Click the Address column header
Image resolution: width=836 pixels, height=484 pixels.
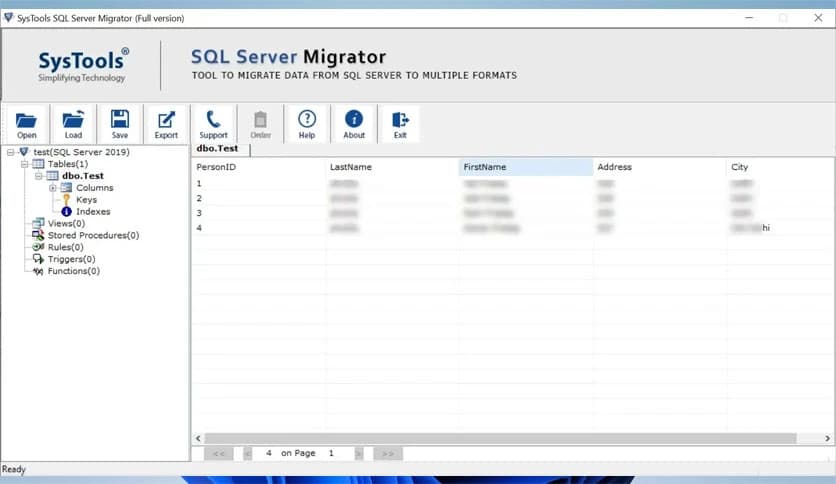[x=660, y=167]
